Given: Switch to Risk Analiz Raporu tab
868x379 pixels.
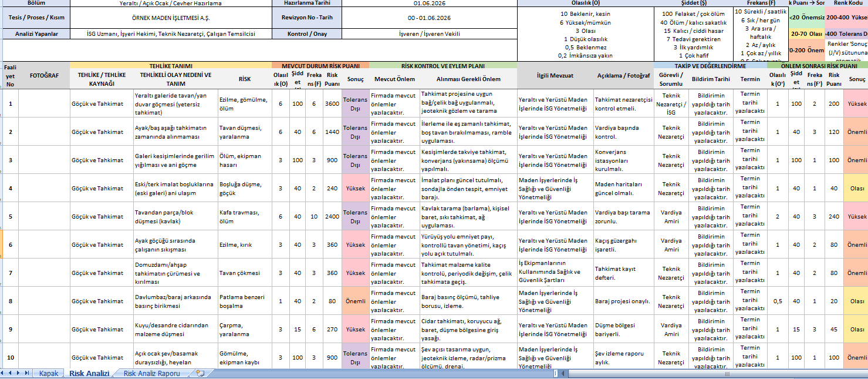Looking at the screenshot, I should point(152,373).
